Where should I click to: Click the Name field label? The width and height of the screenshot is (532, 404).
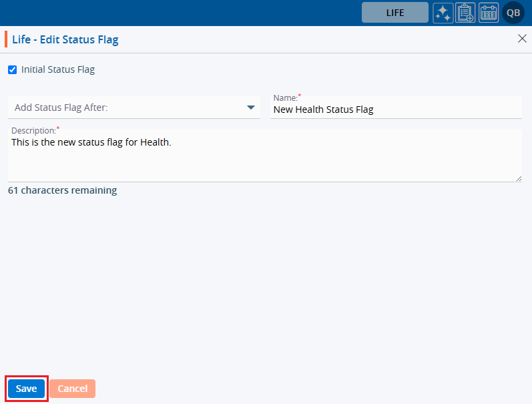coord(285,98)
